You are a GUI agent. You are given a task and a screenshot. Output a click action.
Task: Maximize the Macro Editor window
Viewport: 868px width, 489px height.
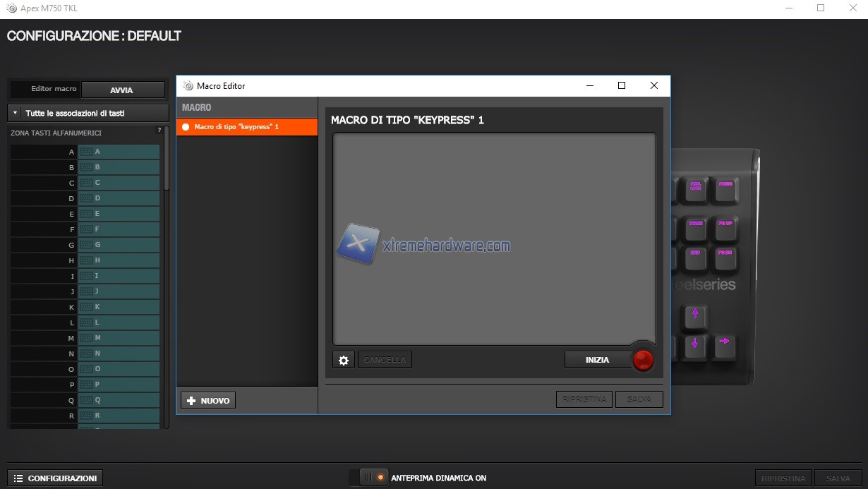pyautogui.click(x=622, y=85)
